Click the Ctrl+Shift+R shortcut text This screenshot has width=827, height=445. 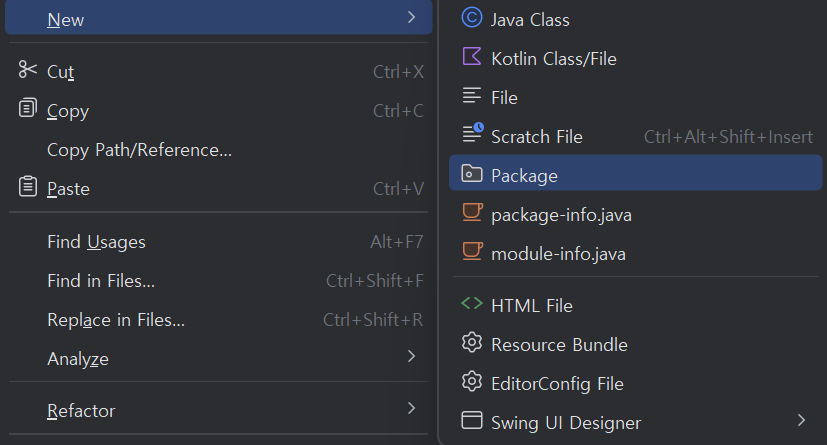pyautogui.click(x=373, y=320)
